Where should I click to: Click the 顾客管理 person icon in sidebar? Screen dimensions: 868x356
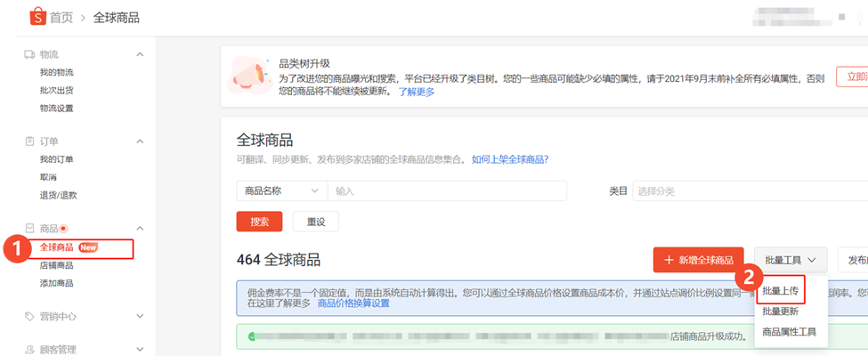(x=29, y=350)
